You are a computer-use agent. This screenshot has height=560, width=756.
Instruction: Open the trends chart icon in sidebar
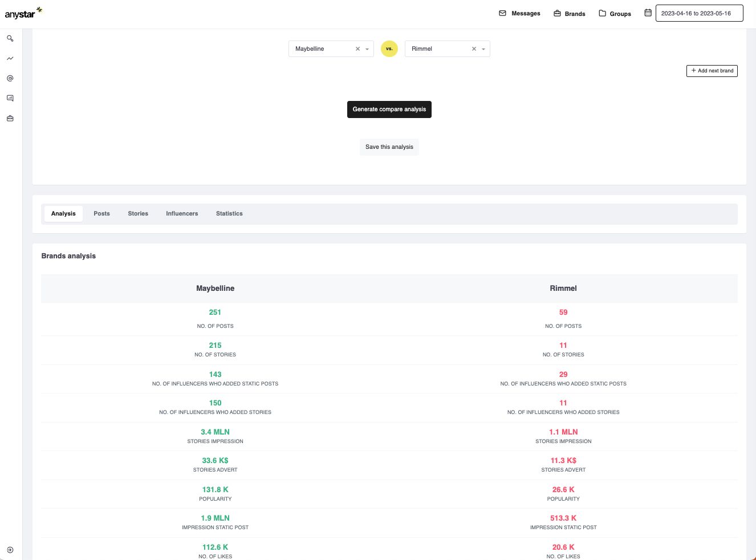(10, 58)
